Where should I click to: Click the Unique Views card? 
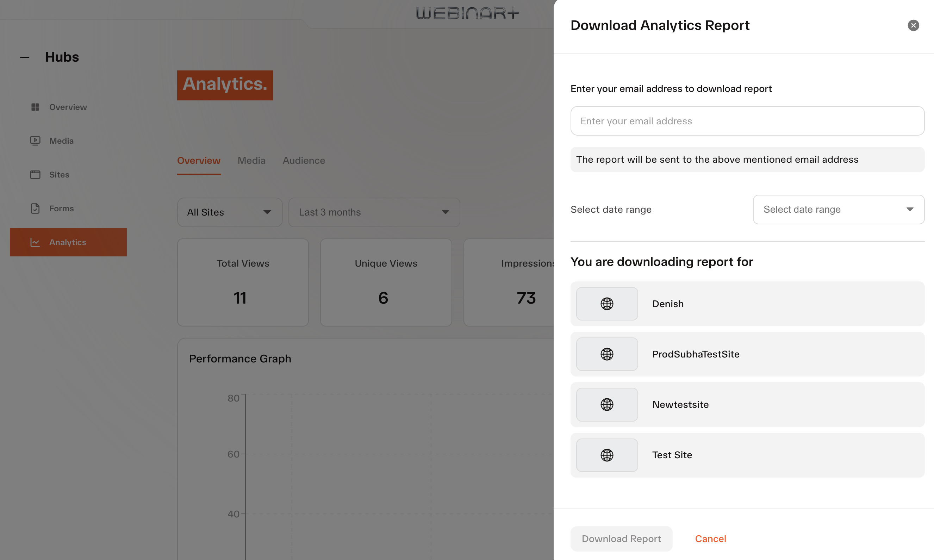[386, 282]
